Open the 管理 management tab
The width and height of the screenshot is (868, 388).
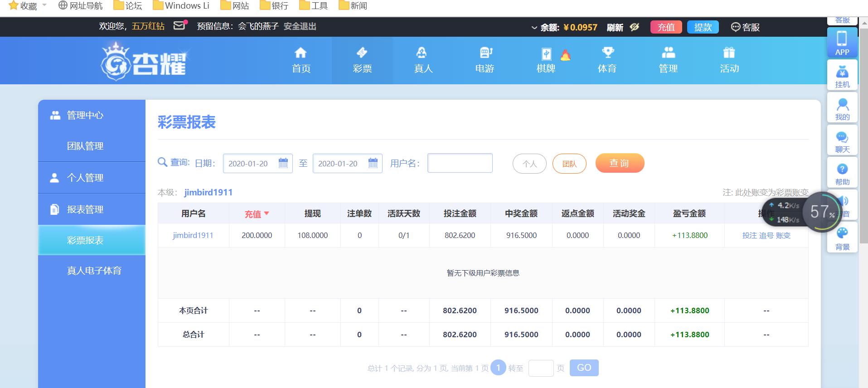click(668, 60)
